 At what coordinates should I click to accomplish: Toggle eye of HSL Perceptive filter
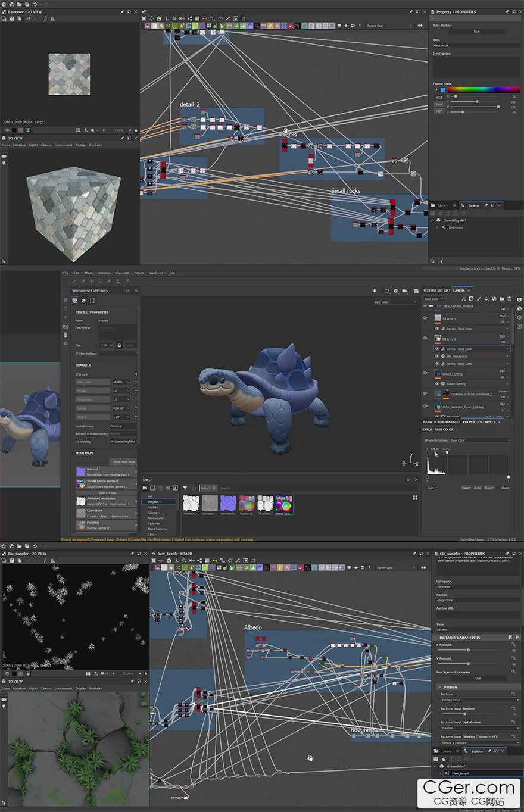pyautogui.click(x=437, y=356)
